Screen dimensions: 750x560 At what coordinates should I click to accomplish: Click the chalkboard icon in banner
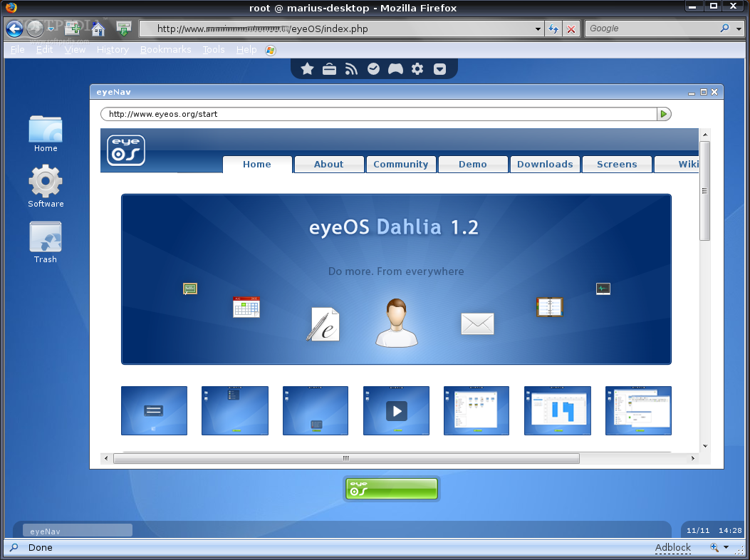190,289
